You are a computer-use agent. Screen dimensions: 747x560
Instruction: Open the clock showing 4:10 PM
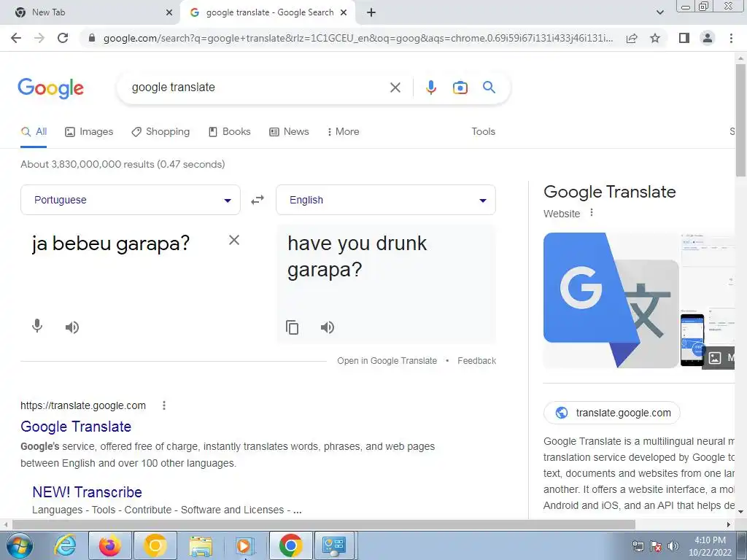(x=710, y=546)
